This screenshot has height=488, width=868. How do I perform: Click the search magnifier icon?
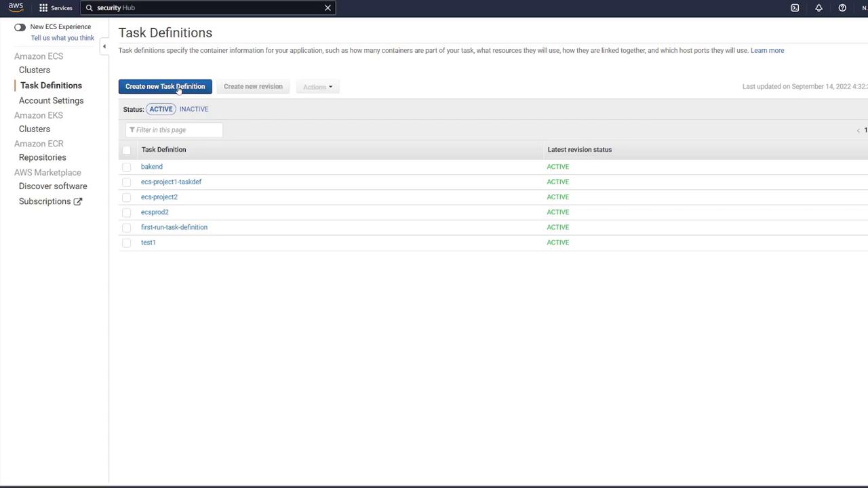coord(89,8)
